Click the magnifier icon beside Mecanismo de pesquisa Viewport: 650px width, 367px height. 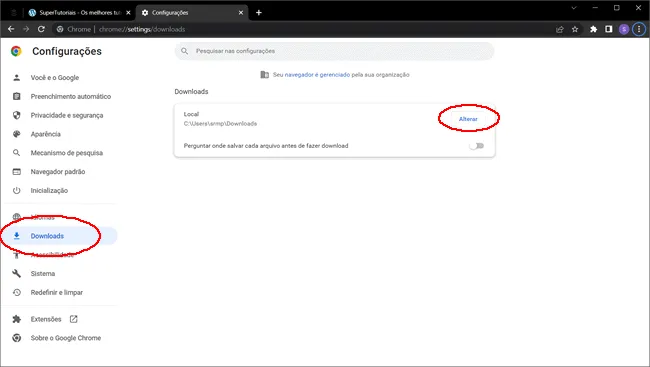17,153
